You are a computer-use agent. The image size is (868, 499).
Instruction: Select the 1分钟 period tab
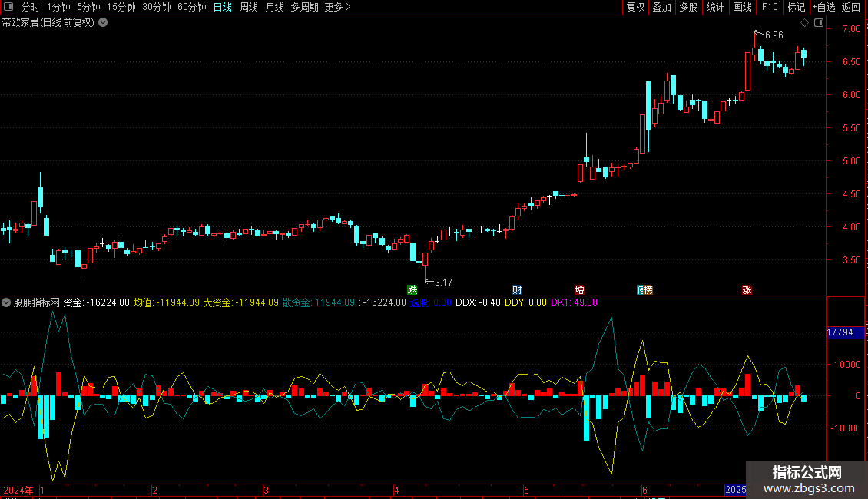pyautogui.click(x=58, y=7)
